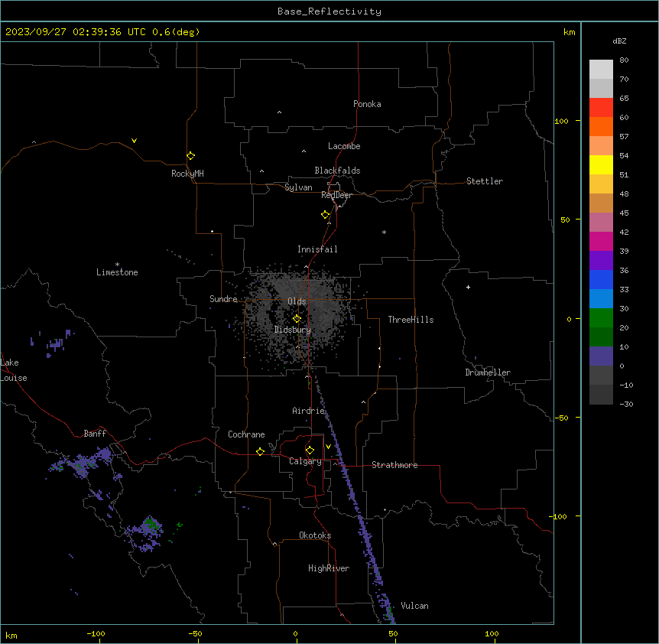
Task: Click the Innisfail city label
Action: pos(317,249)
